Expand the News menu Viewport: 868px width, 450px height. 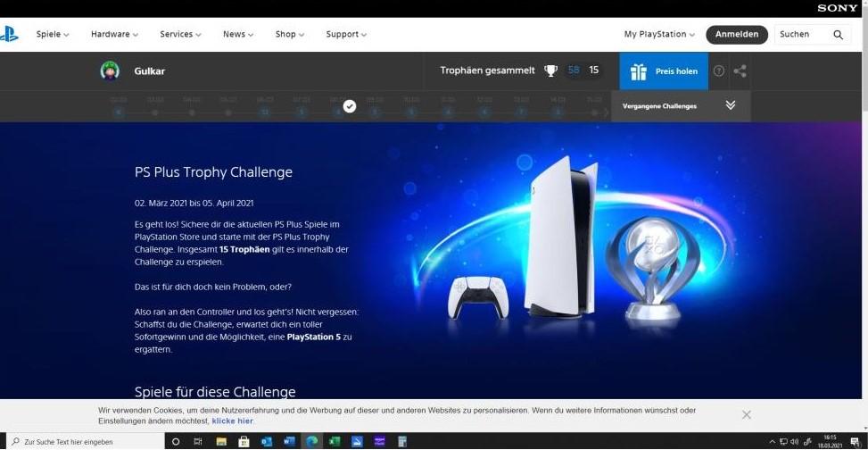[x=238, y=34]
